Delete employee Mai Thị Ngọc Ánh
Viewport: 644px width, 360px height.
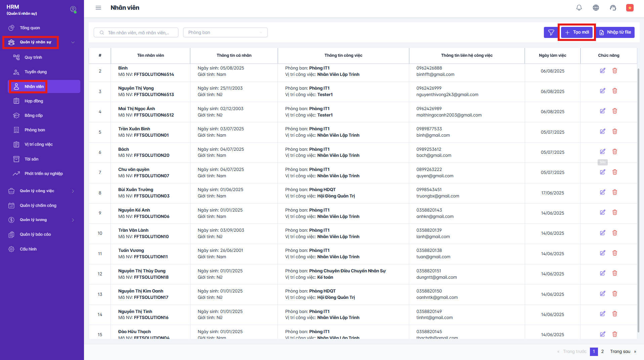point(614,111)
